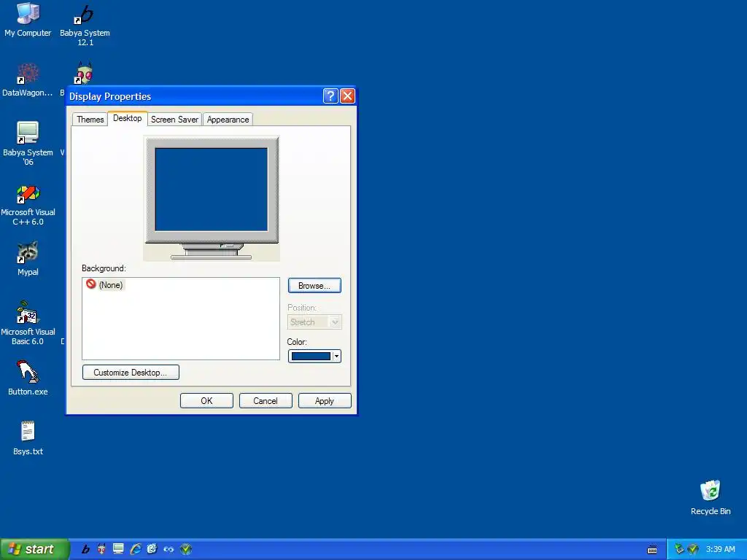Click the Safely Remove Hardware tray icon
Screen dimensions: 747x560
679,549
